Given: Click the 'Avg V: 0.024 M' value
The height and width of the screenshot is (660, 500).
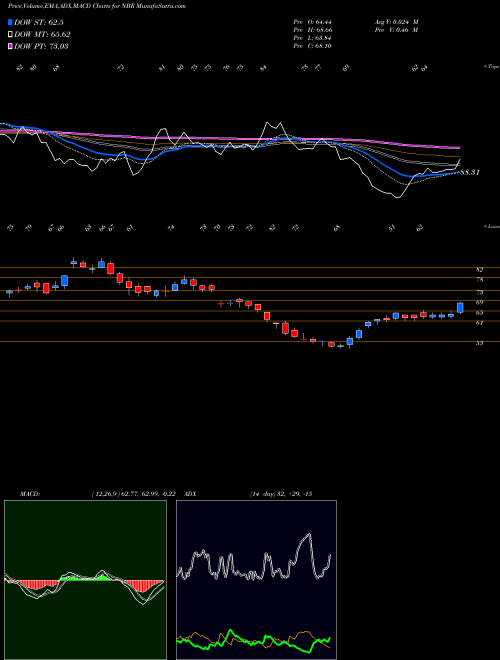Looking at the screenshot, I should coord(396,22).
